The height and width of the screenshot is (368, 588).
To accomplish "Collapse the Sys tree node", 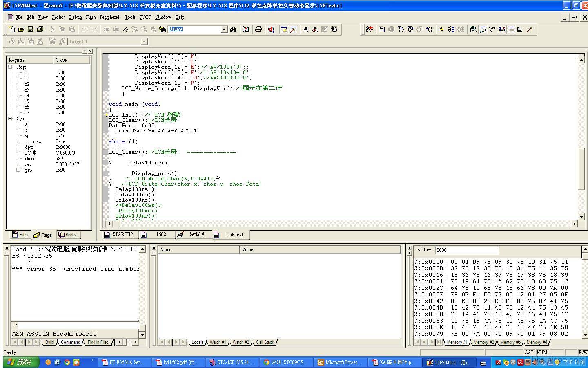I will pyautogui.click(x=11, y=118).
